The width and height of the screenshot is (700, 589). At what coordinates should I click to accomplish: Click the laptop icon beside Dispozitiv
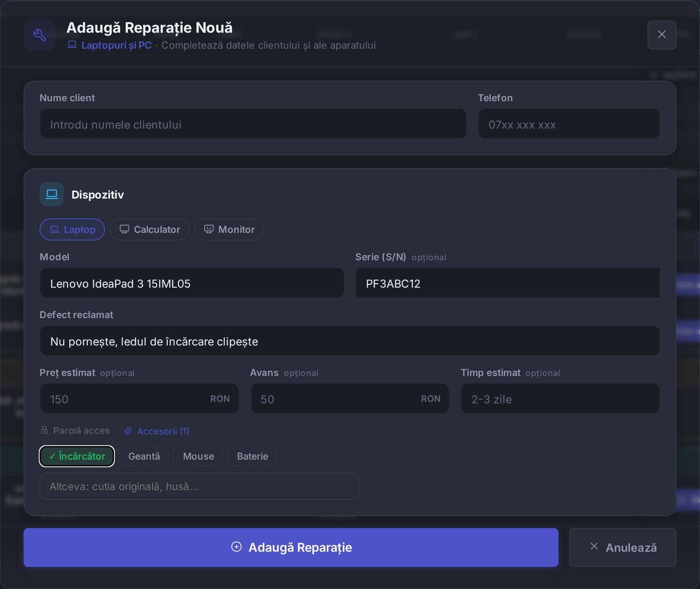click(52, 194)
